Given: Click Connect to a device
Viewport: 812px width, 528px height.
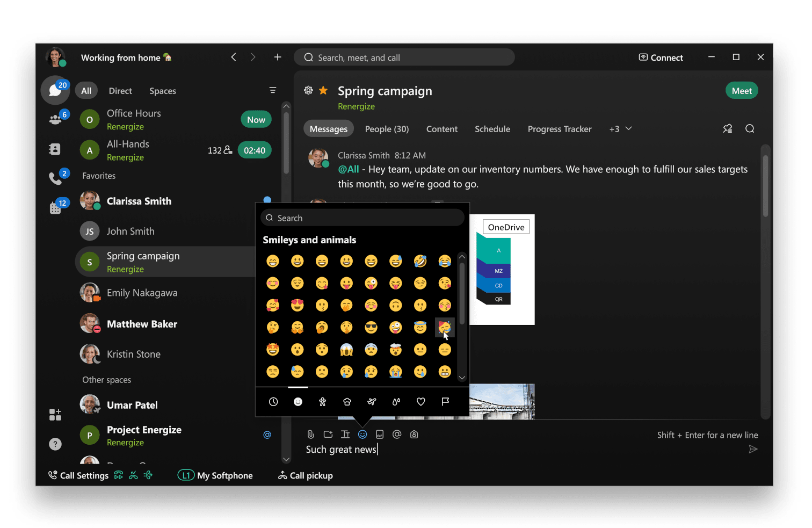Looking at the screenshot, I should coord(661,57).
